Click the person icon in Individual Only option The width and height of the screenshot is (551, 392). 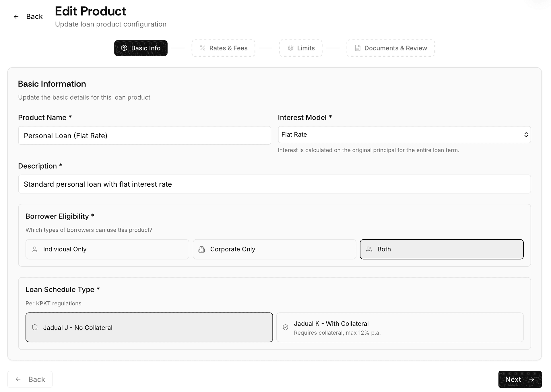35,249
